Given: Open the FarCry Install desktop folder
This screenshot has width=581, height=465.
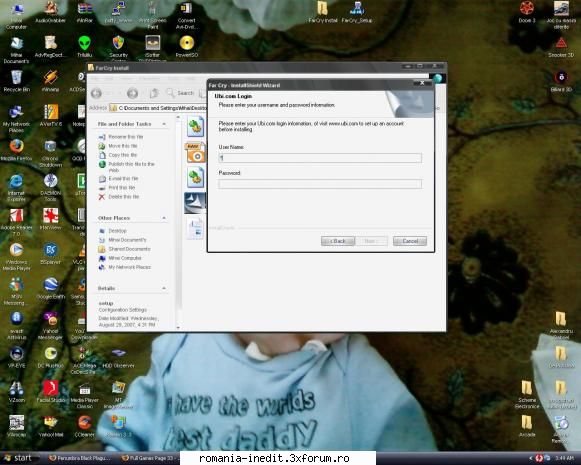Looking at the screenshot, I should tap(322, 8).
